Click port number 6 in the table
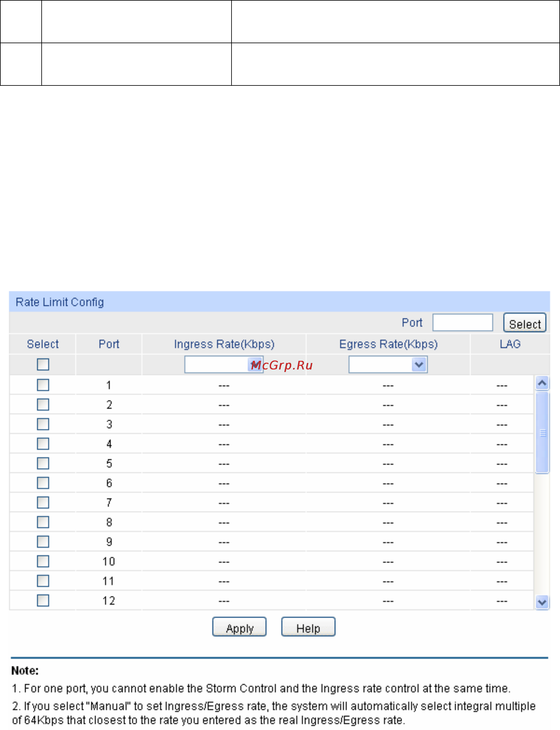The width and height of the screenshot is (560, 730). 109,483
